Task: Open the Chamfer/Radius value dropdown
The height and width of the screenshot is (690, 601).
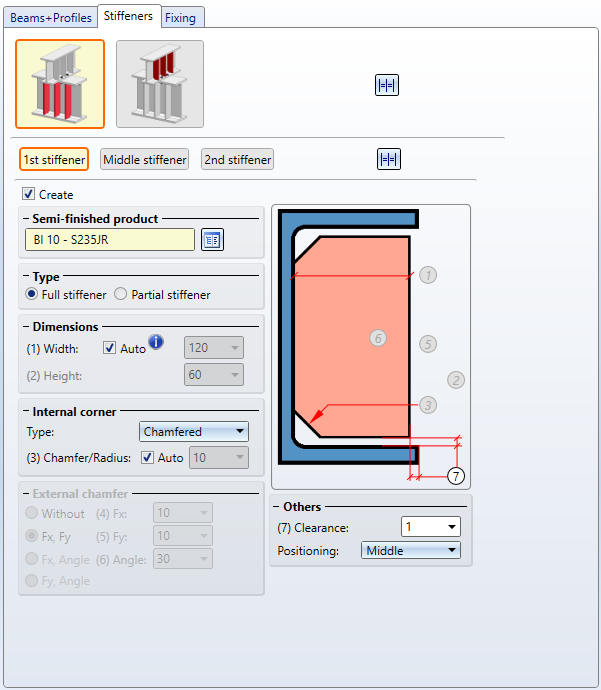Action: [x=219, y=458]
